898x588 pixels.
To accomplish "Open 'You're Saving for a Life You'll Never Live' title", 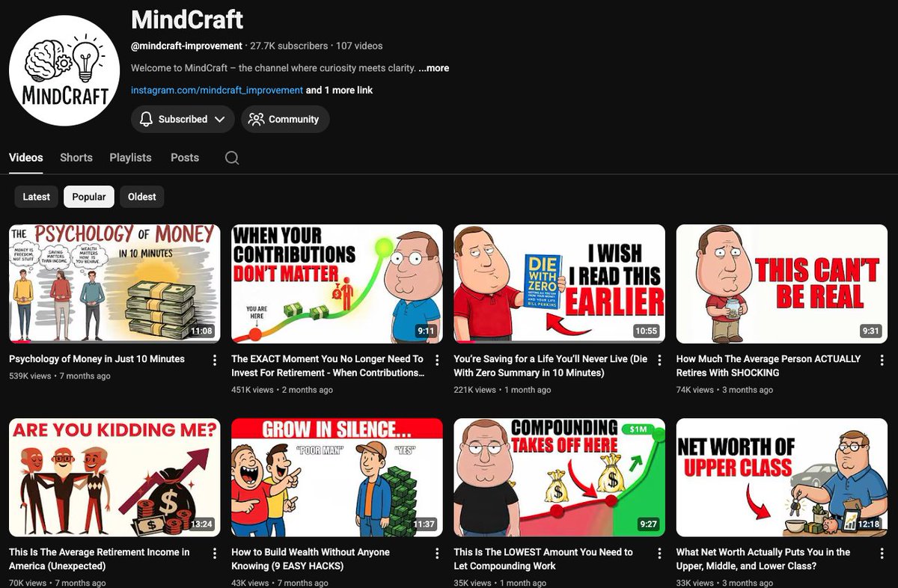I will point(551,366).
